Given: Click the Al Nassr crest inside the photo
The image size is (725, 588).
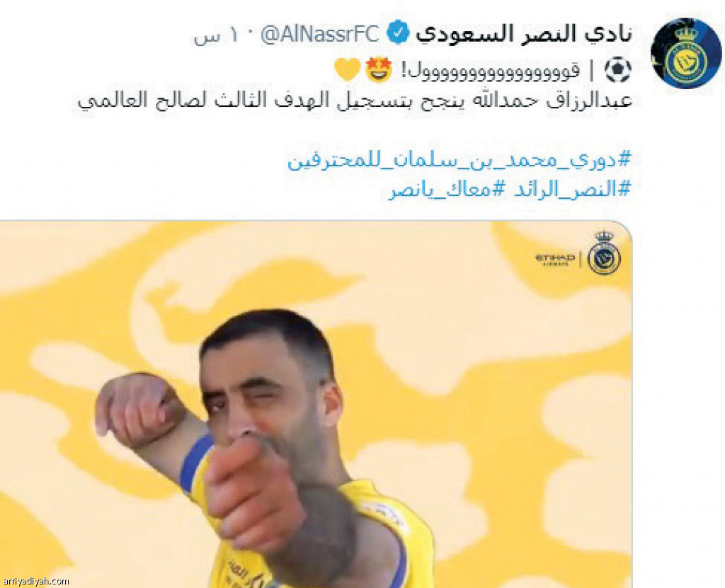Looking at the screenshot, I should click(604, 253).
